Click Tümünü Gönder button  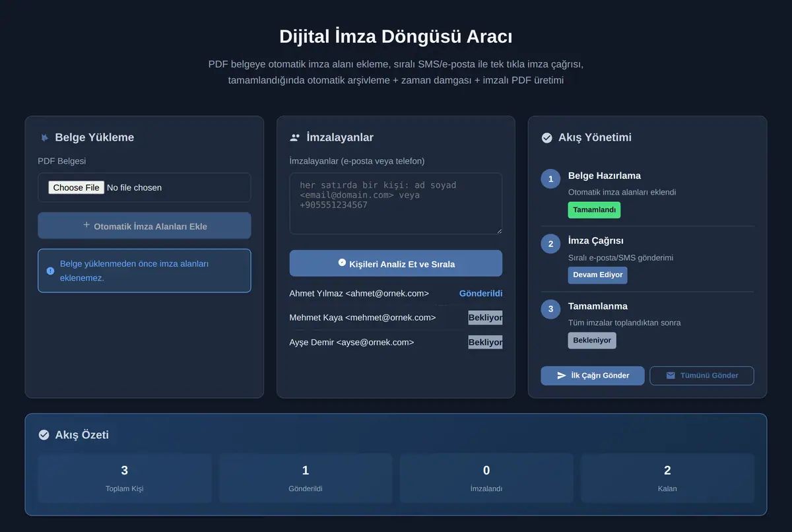pyautogui.click(x=702, y=376)
